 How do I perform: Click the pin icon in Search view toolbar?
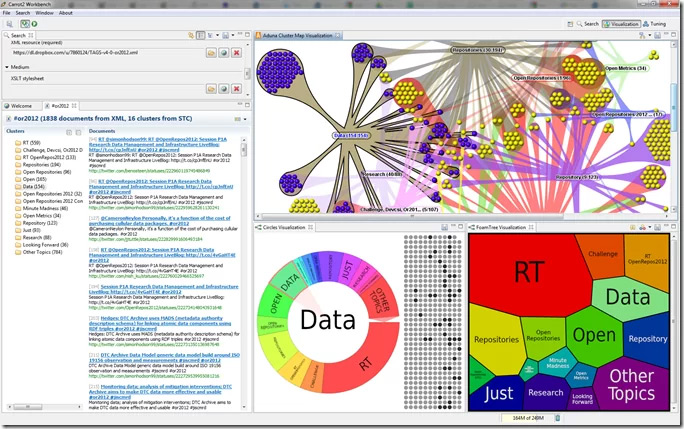click(191, 35)
